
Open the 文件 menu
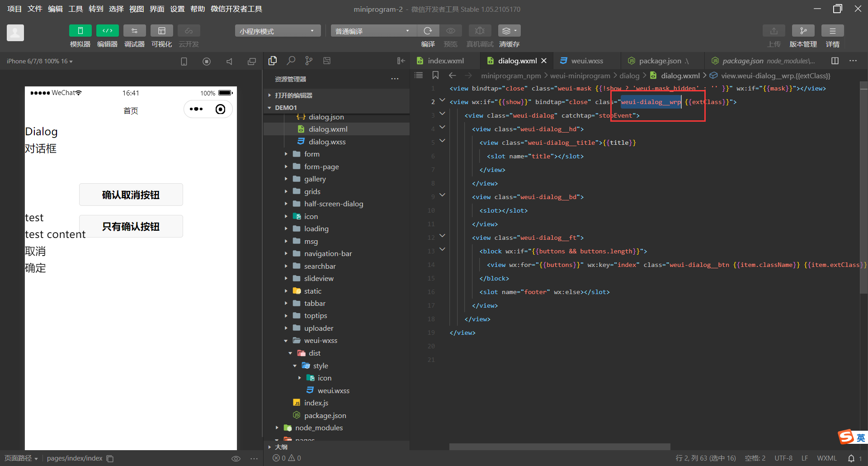pos(35,9)
